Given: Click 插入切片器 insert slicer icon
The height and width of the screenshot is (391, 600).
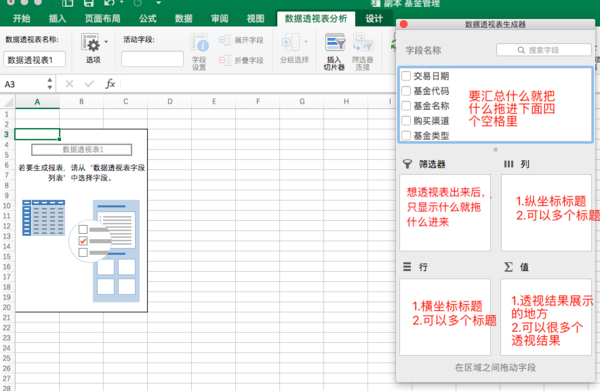Looking at the screenshot, I should [x=335, y=42].
